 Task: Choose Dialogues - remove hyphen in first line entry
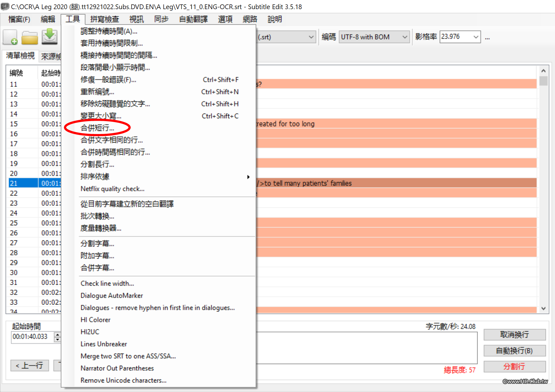click(x=159, y=308)
